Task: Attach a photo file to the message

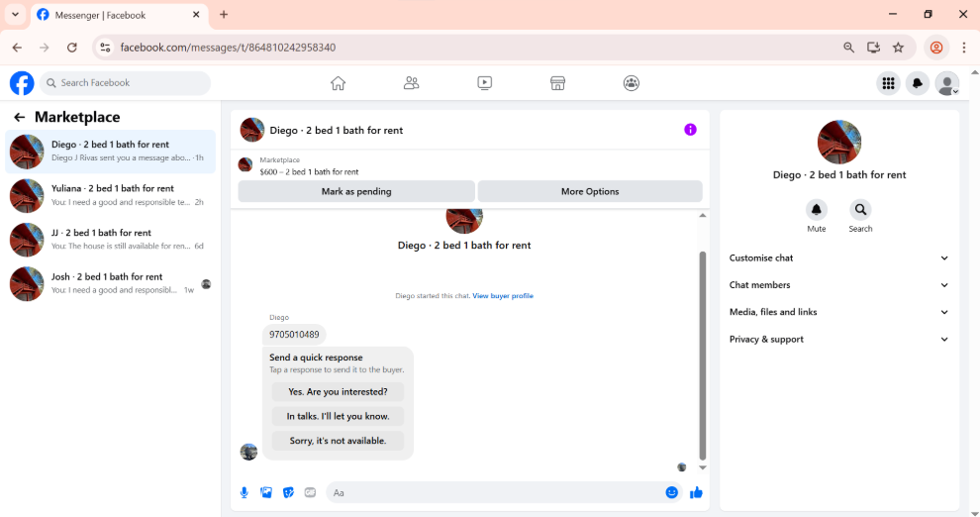Action: click(x=266, y=492)
